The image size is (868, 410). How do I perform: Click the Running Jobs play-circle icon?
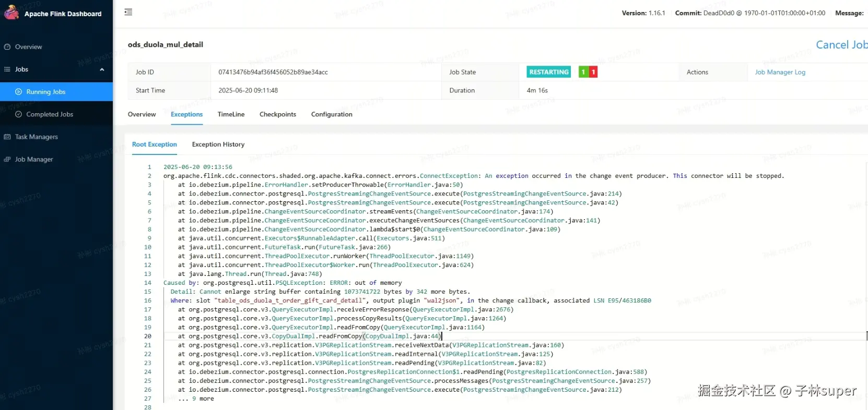point(19,92)
